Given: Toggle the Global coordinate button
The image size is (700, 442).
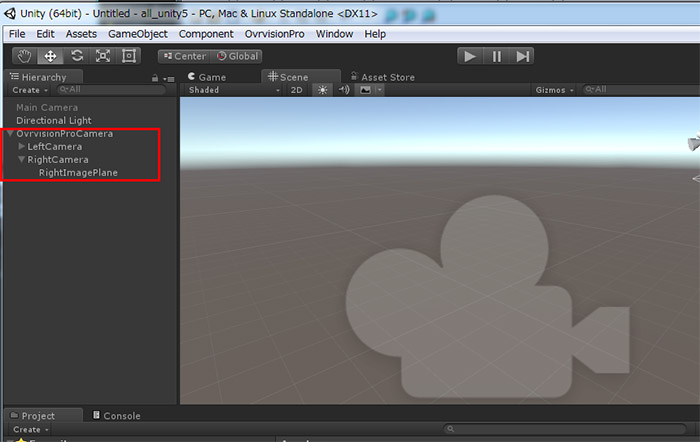Looking at the screenshot, I should 238,56.
